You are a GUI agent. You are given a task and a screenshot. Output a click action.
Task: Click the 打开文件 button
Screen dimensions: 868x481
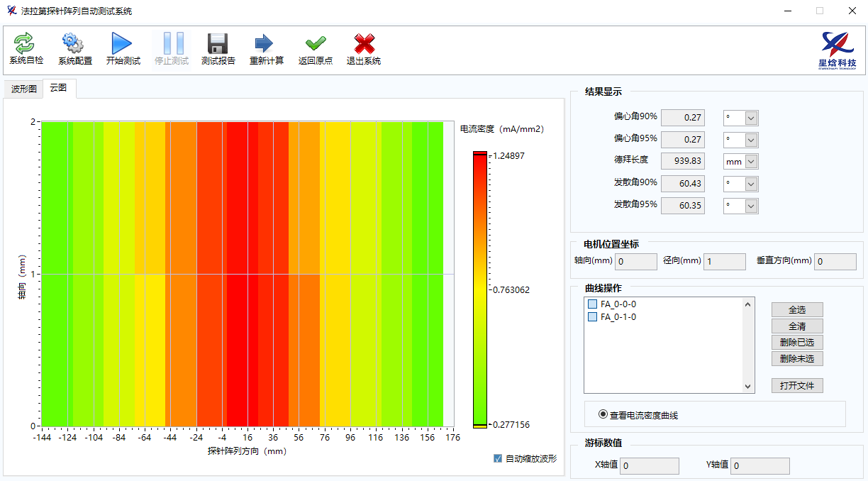point(797,386)
